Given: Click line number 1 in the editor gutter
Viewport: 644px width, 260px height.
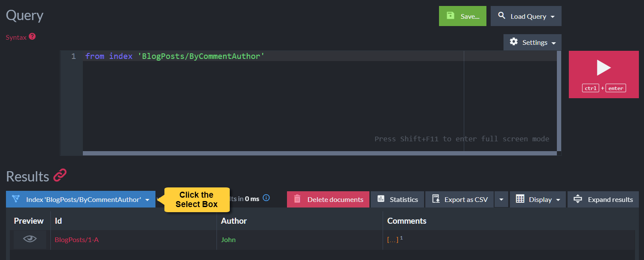Looking at the screenshot, I should tap(73, 56).
